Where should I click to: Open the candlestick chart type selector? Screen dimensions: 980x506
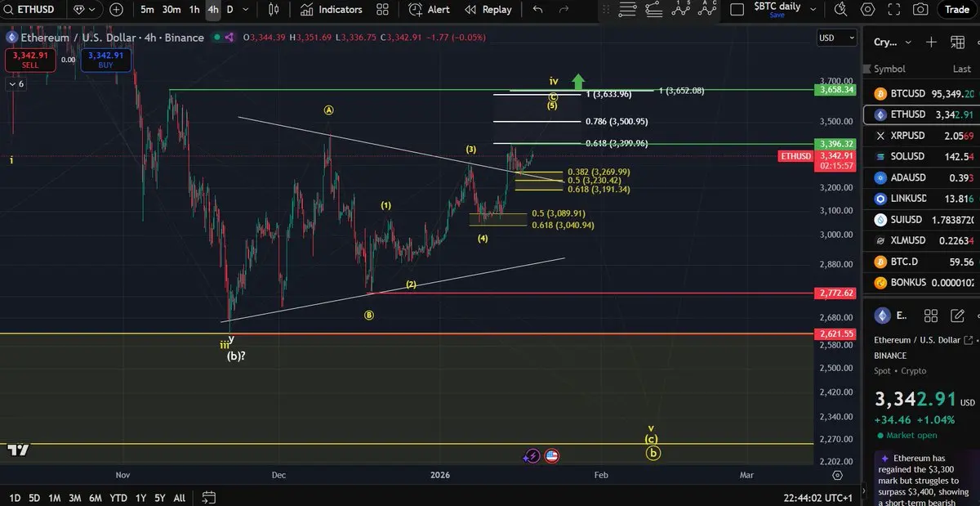(274, 10)
